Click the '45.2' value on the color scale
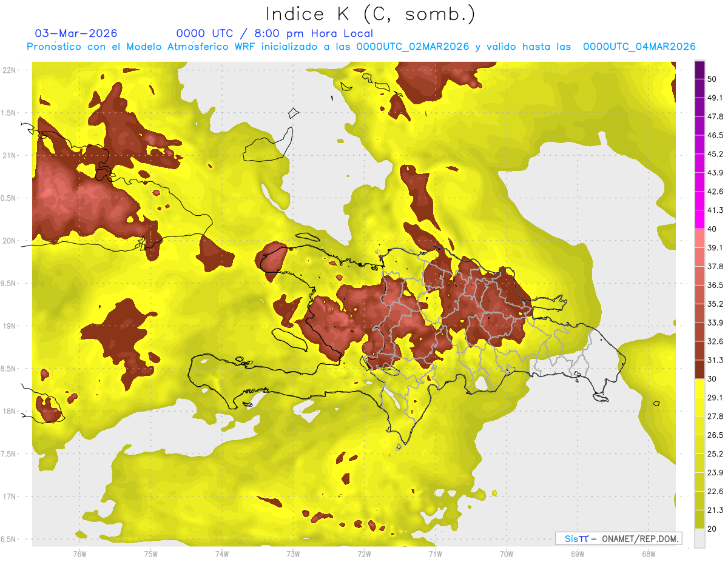728x562 pixels. 715,154
